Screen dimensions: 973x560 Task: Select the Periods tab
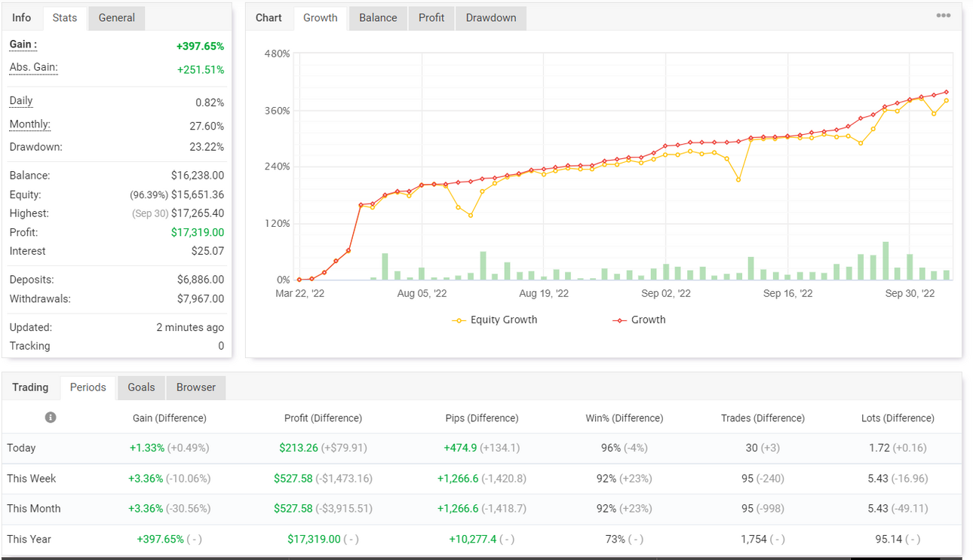[88, 387]
